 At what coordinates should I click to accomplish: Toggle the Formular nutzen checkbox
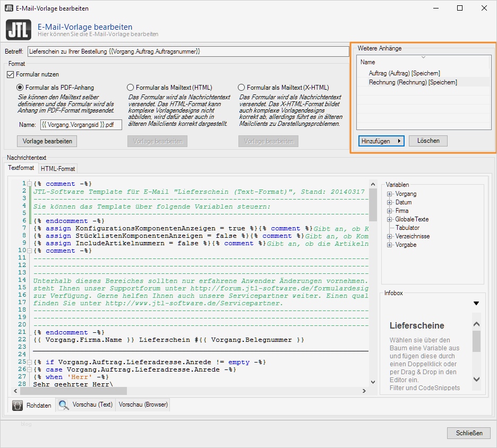coord(11,75)
